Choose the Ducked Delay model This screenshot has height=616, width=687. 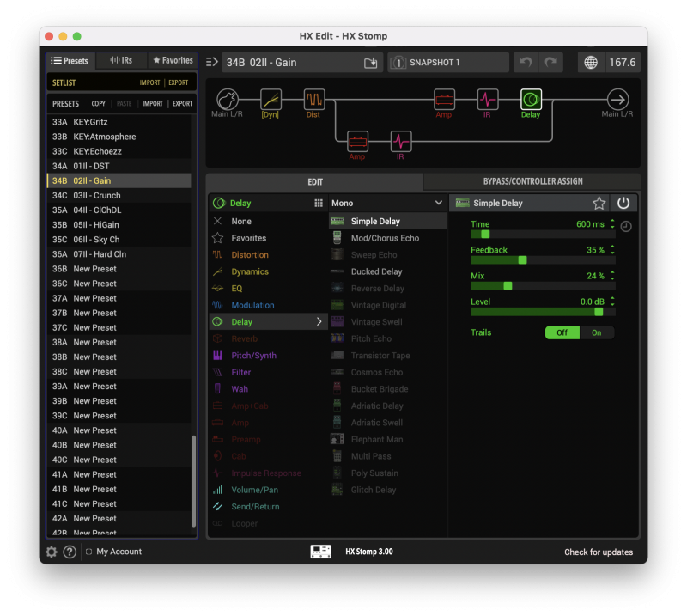pyautogui.click(x=388, y=271)
